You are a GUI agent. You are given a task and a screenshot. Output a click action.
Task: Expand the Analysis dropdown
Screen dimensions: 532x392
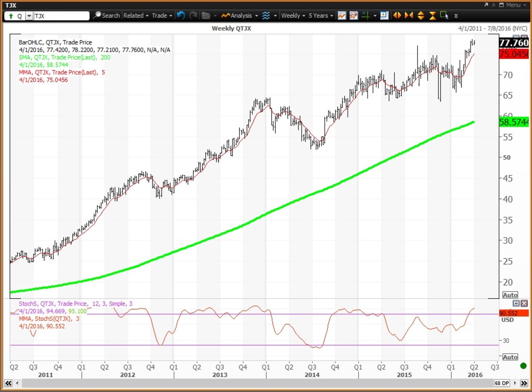click(240, 16)
